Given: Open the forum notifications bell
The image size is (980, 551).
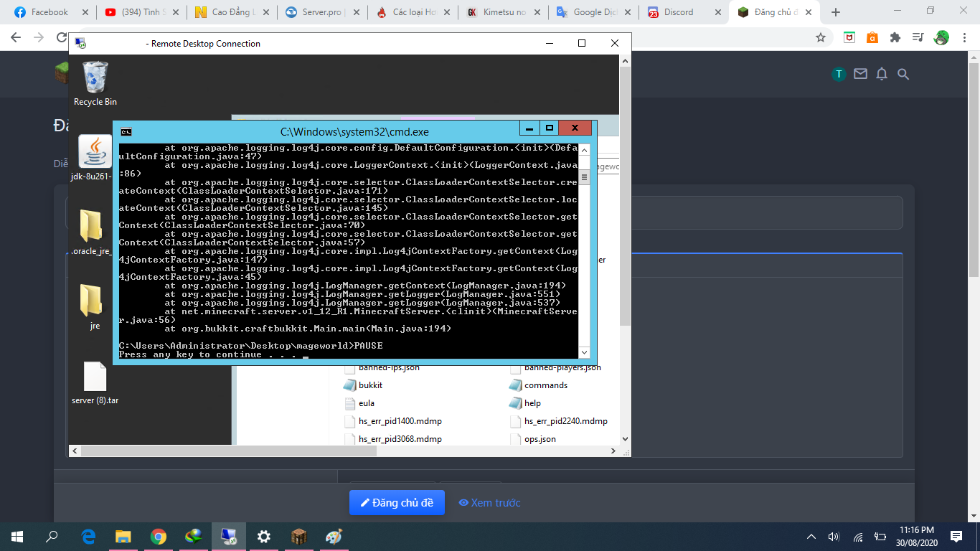Looking at the screenshot, I should (882, 74).
